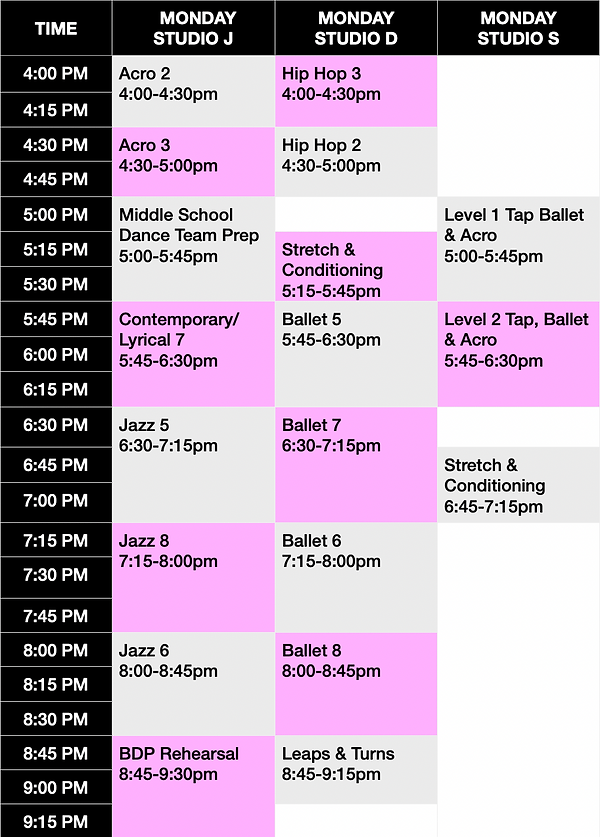
Task: Click the Ballet 8 class entry
Action: [x=356, y=684]
